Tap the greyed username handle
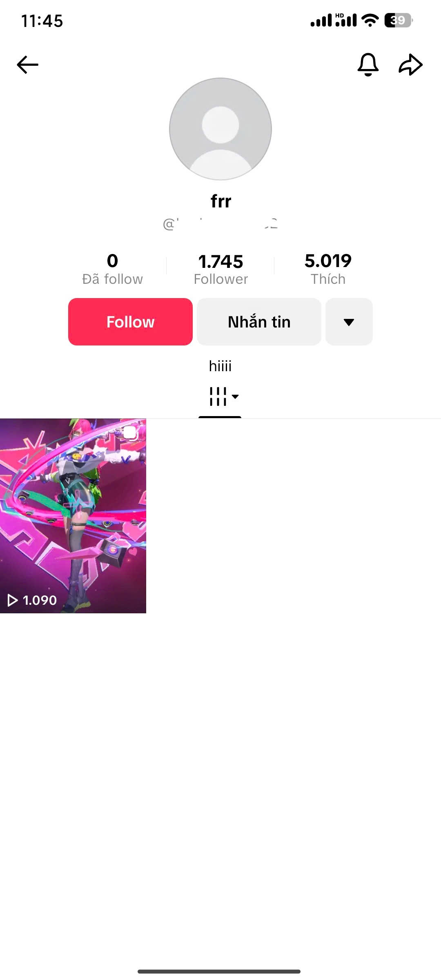The width and height of the screenshot is (441, 980). pyautogui.click(x=220, y=223)
